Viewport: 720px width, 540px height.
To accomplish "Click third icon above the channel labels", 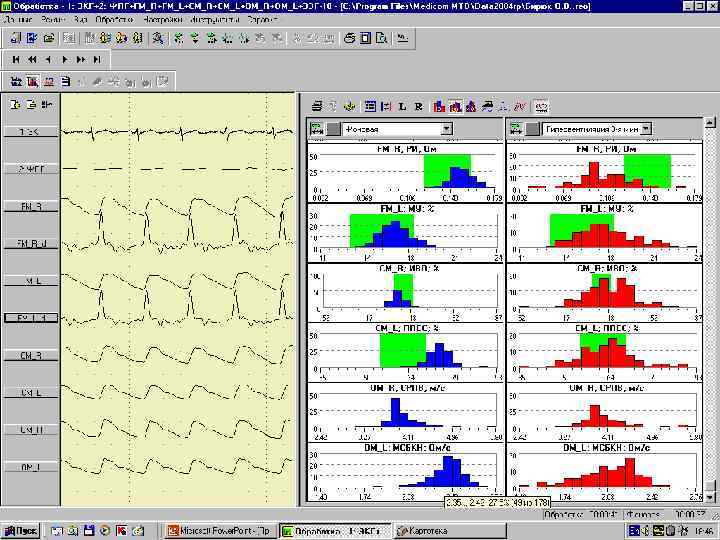I will pyautogui.click(x=47, y=105).
